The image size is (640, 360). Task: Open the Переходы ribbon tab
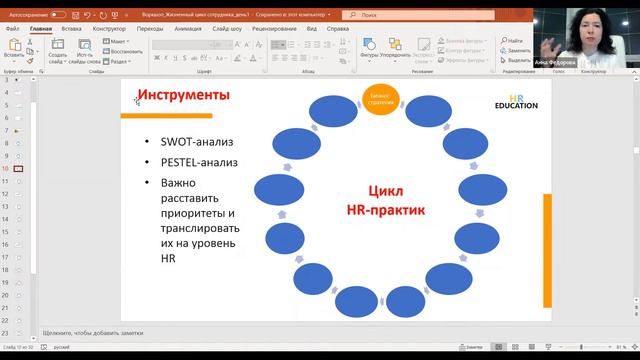click(150, 29)
